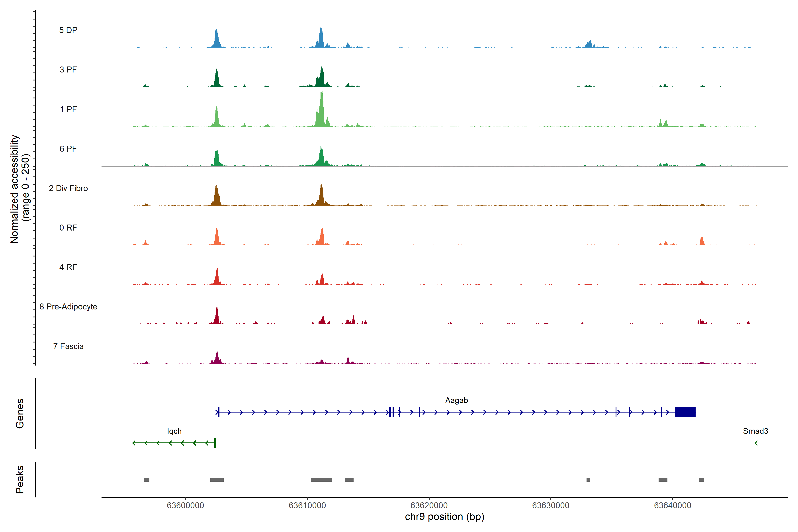Click the widest gray peak bar
This screenshot has width=798, height=532.
click(321, 480)
